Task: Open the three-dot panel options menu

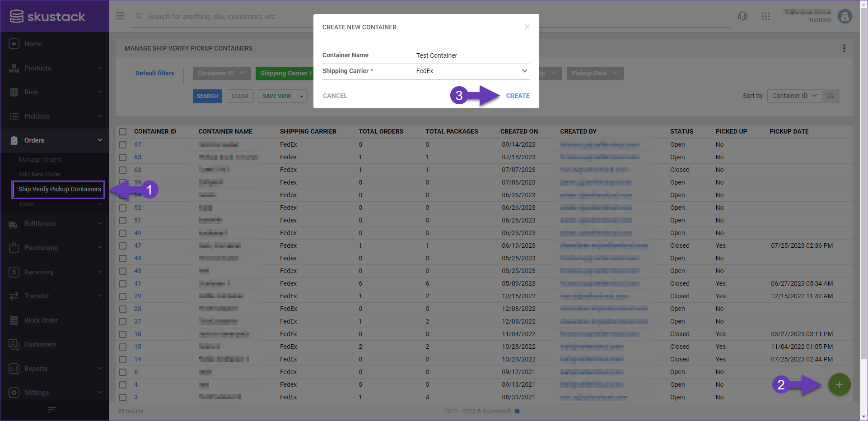Action: [x=844, y=48]
